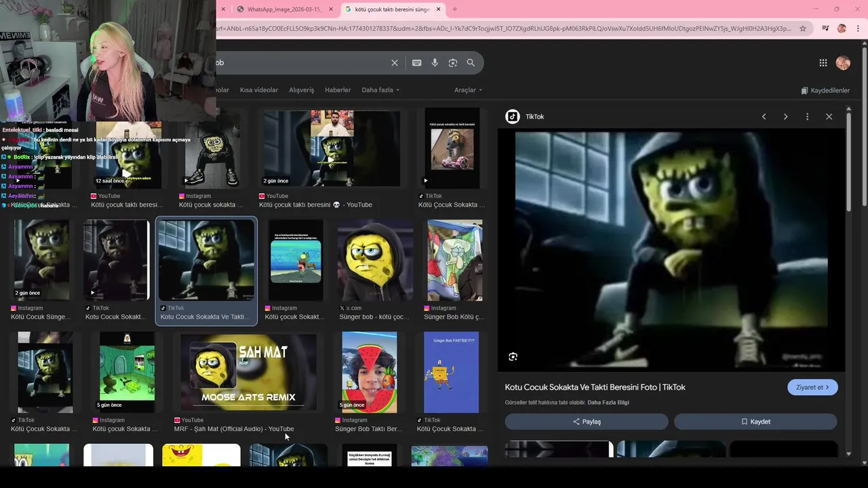Click the Chrome address bar URL
The height and width of the screenshot is (488, 868).
(x=503, y=28)
